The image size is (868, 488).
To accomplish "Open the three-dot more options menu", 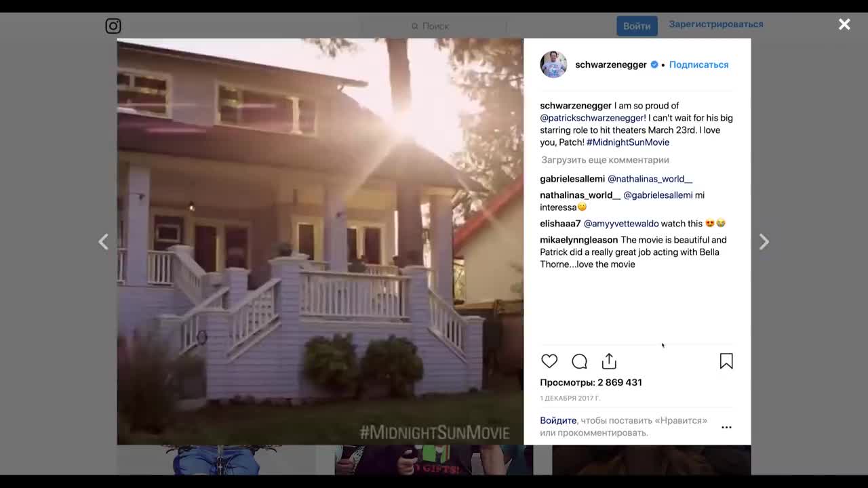I will tap(726, 428).
